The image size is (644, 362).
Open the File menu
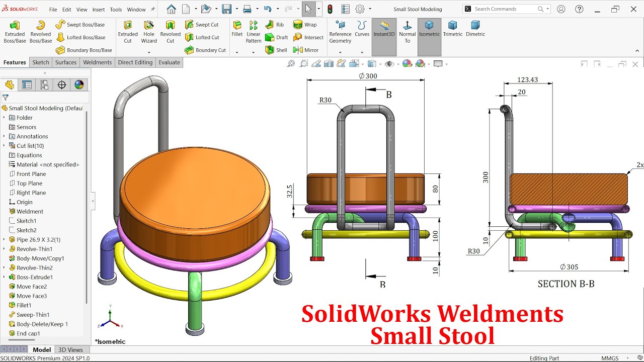53,10
